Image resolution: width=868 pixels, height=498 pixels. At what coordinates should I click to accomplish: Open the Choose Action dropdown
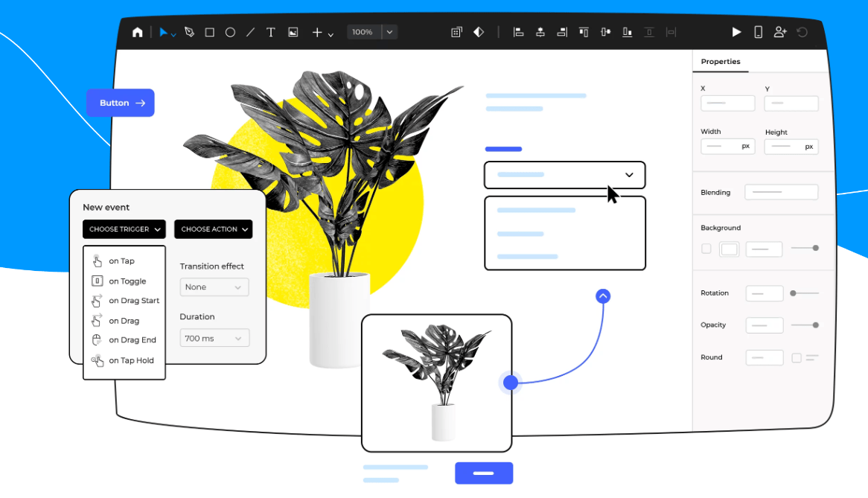pos(213,229)
